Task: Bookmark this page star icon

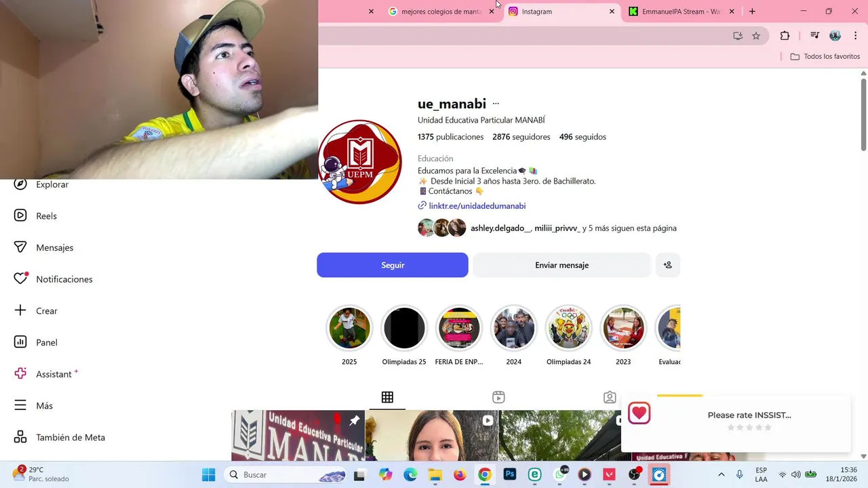Action: pos(756,36)
